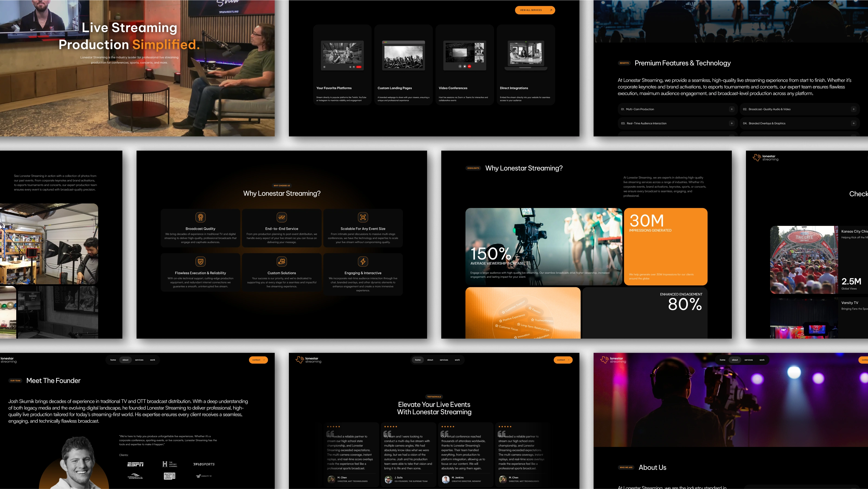868x489 pixels.
Task: Click the Flawless Execution shield icon
Action: pyautogui.click(x=200, y=261)
